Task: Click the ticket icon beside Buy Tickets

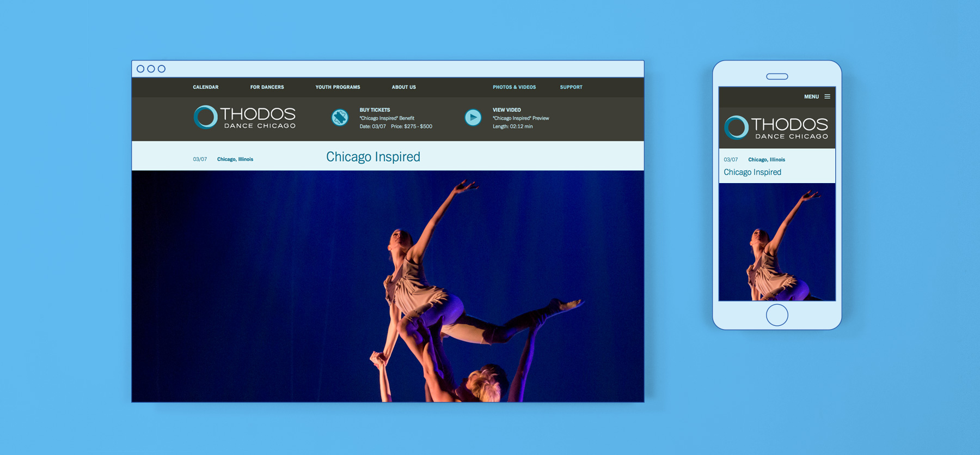Action: click(x=340, y=118)
